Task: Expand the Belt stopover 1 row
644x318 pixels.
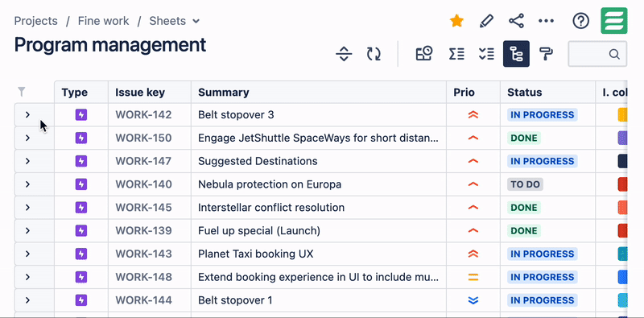Action: click(x=27, y=300)
